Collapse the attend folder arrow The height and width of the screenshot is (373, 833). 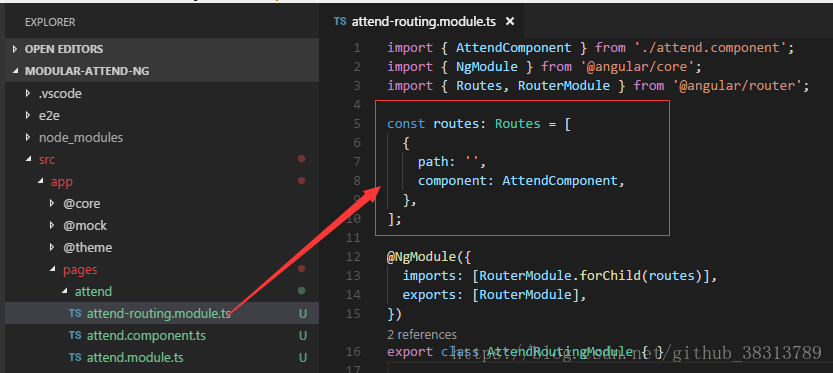(64, 292)
